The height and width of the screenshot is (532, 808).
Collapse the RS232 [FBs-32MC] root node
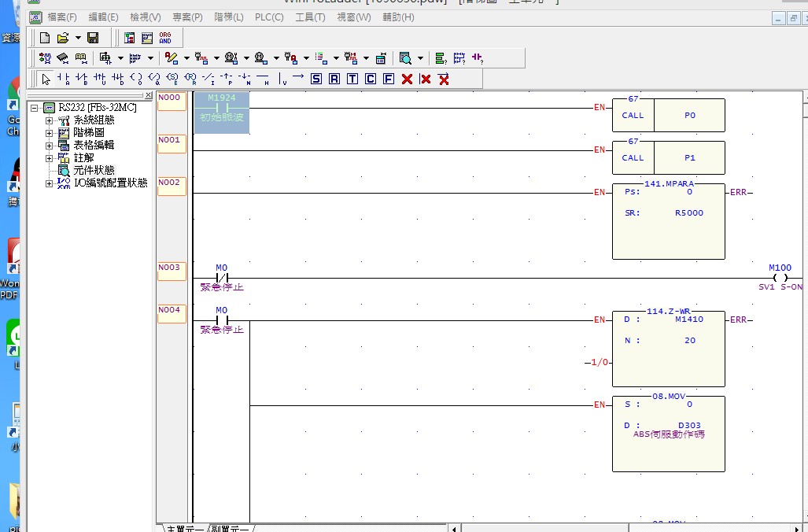click(x=35, y=108)
